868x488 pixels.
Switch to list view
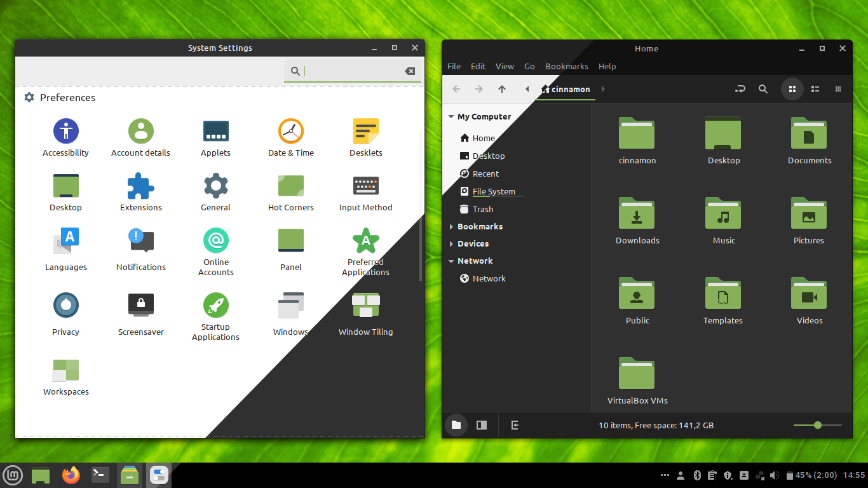815,89
